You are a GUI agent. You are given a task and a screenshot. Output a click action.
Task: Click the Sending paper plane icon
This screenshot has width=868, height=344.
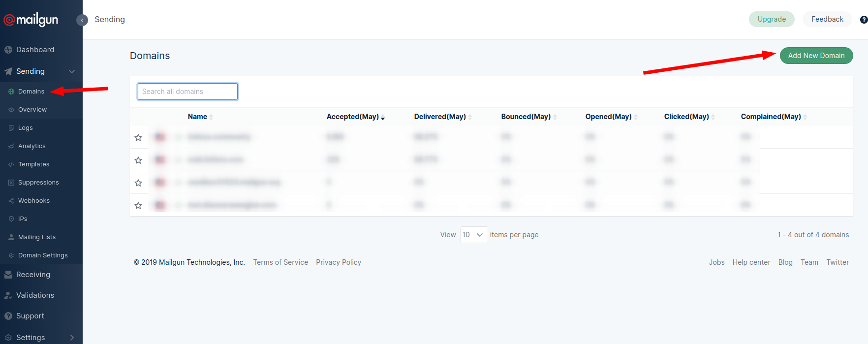(8, 71)
